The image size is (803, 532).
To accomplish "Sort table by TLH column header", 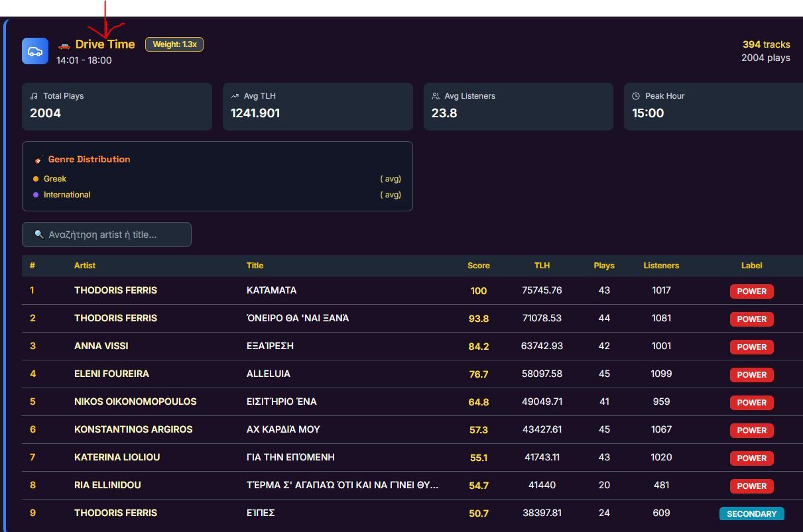I will click(542, 266).
